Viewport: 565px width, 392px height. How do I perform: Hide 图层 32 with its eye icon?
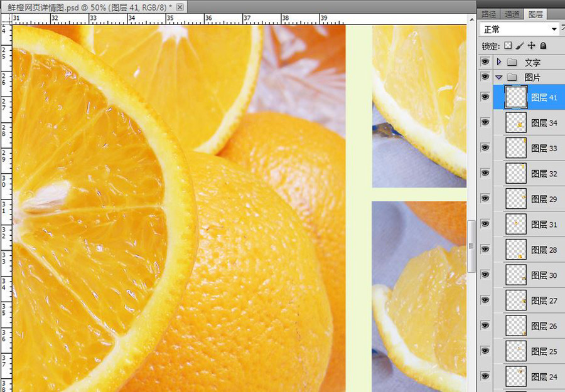(x=485, y=173)
